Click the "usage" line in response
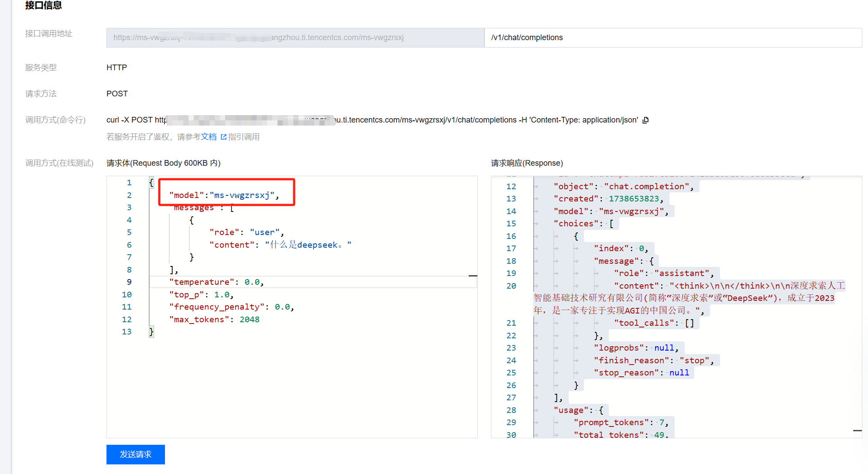This screenshot has height=474, width=868. [578, 410]
